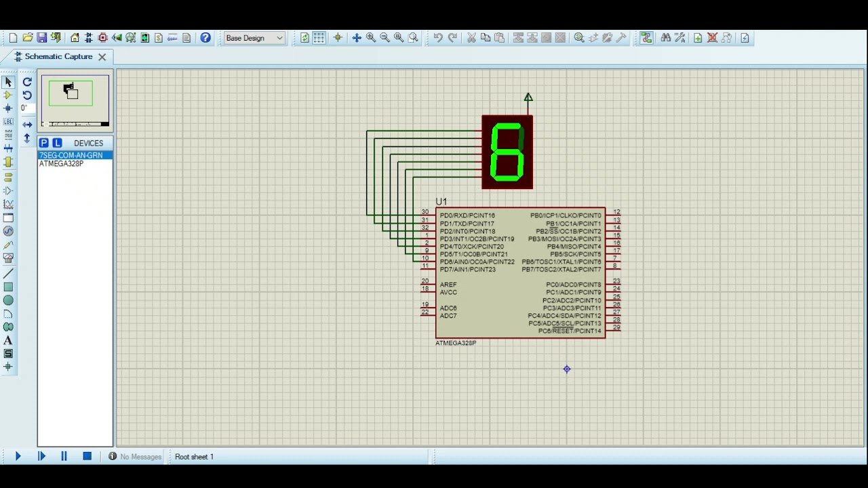The width and height of the screenshot is (868, 488).
Task: Click the vertical Y-mirror icon
Action: click(x=27, y=138)
